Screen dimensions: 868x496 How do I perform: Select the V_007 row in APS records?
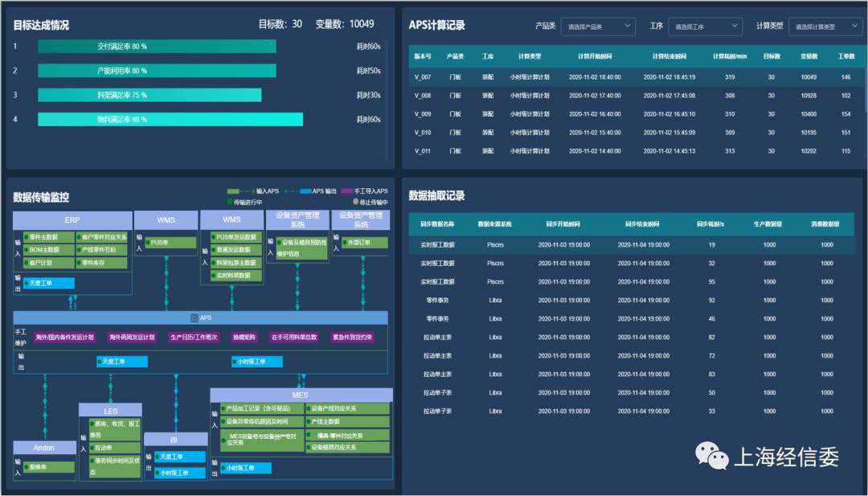[x=633, y=77]
